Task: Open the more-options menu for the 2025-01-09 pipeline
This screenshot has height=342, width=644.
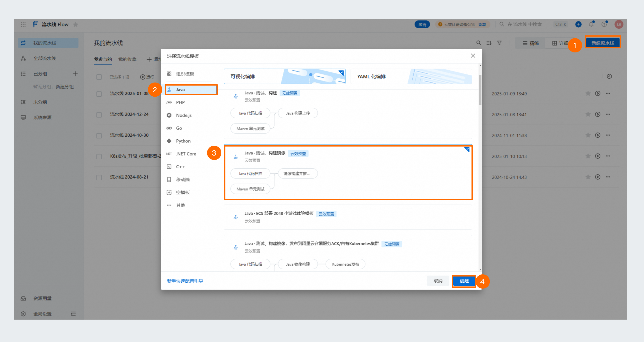Action: 608,93
